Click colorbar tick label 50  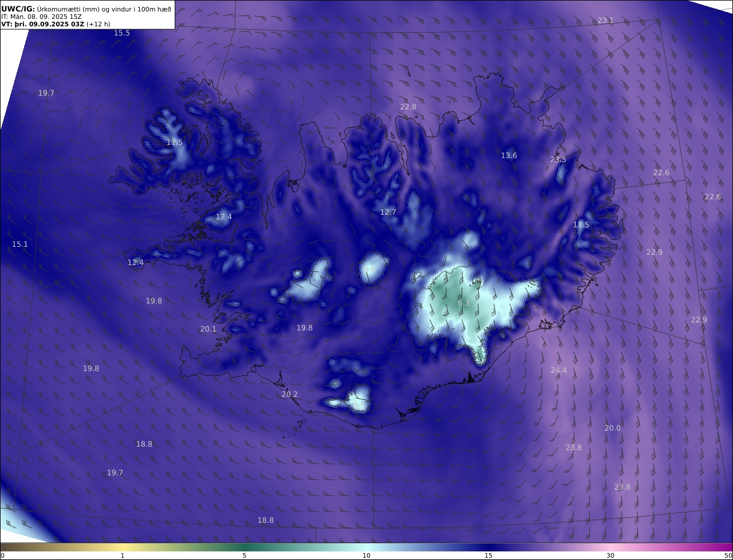[728, 555]
